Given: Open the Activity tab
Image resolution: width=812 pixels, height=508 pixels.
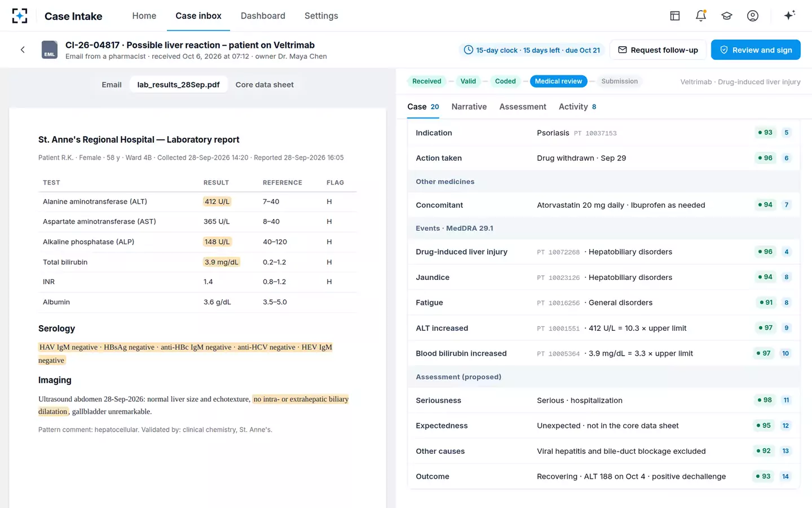Looking at the screenshot, I should coord(577,107).
